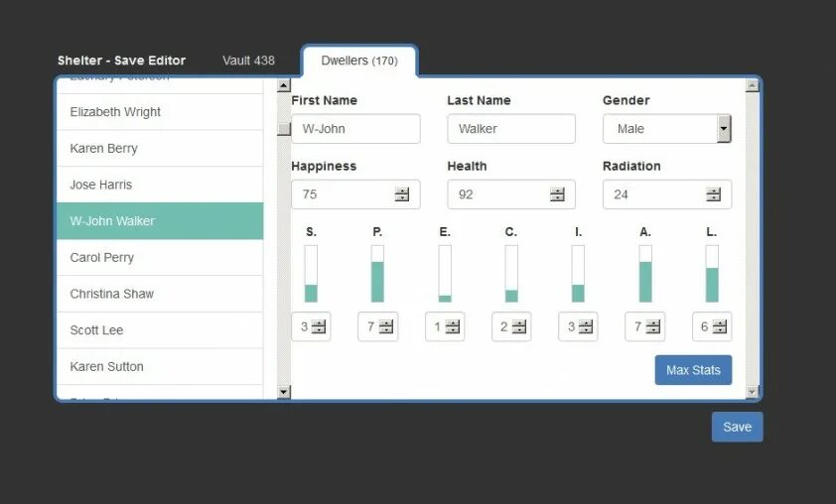
Task: Adjust the P. stat spinner showing 7
Action: click(385, 326)
